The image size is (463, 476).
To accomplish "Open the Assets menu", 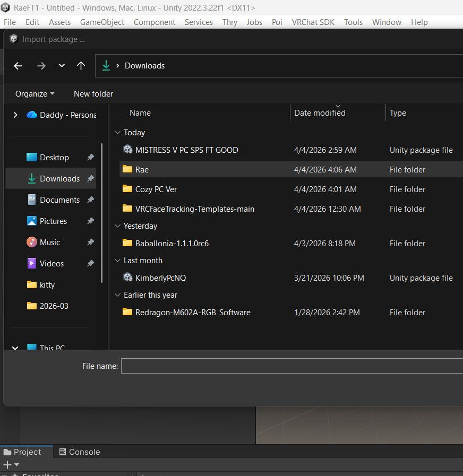I will click(x=59, y=22).
